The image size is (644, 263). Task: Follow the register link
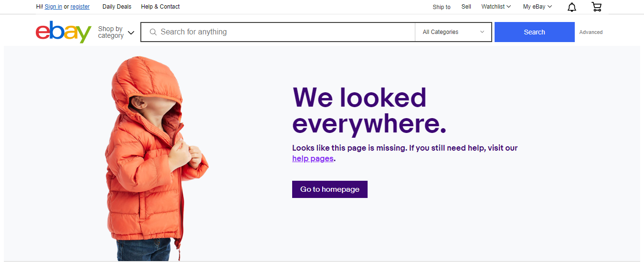point(80,7)
